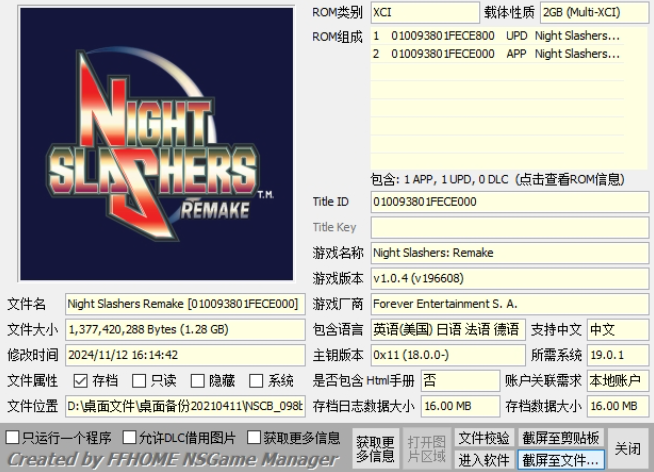Toggle 允许DLC借用图片 checkbox
Image resolution: width=654 pixels, height=472 pixels.
pyautogui.click(x=129, y=437)
